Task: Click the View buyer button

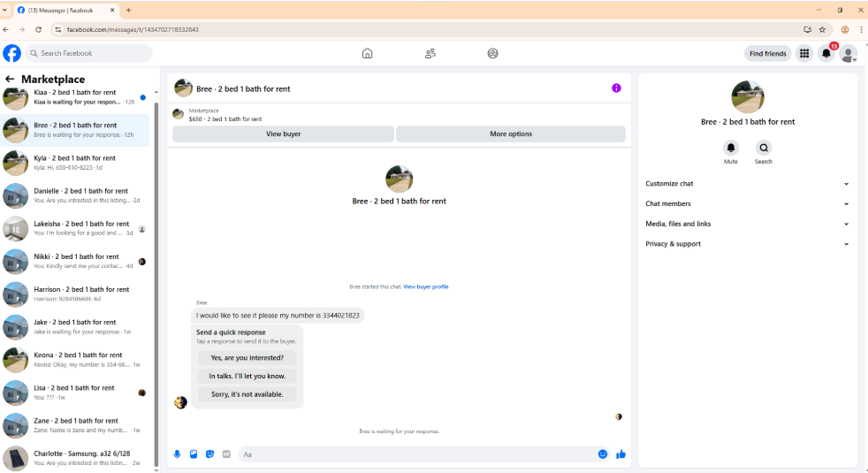Action: point(283,134)
